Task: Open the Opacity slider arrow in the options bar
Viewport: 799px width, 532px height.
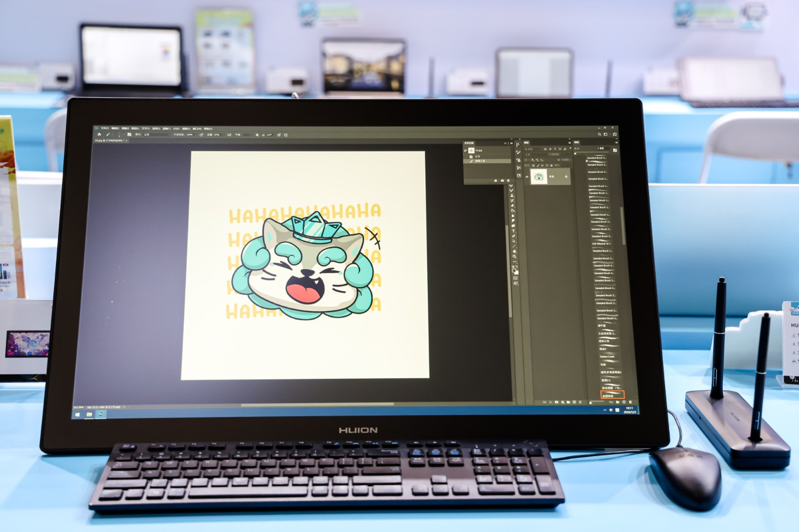Action: [196, 135]
